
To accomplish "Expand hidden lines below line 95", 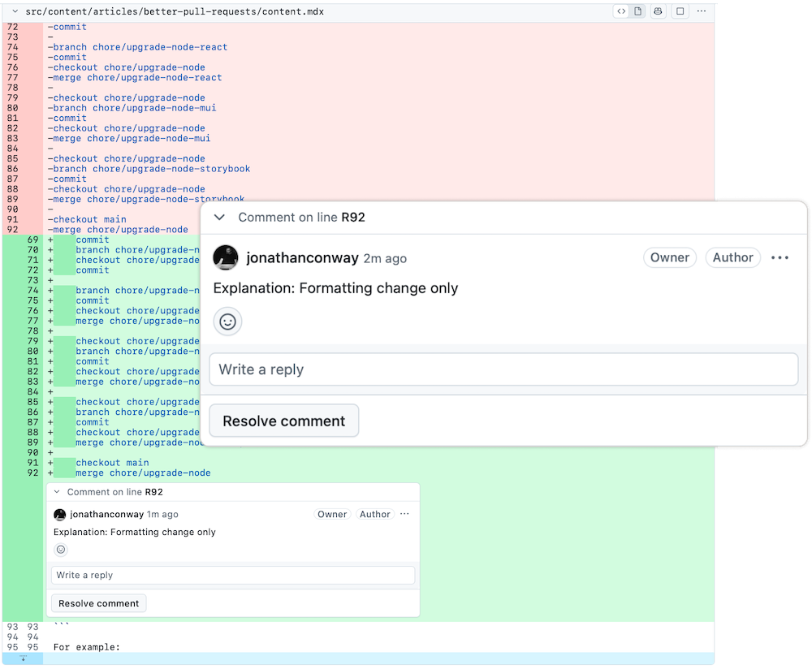I will [x=23, y=658].
